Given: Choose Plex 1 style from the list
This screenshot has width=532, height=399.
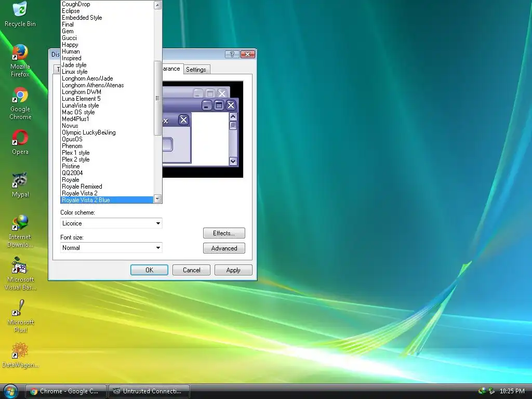Looking at the screenshot, I should tap(107, 153).
